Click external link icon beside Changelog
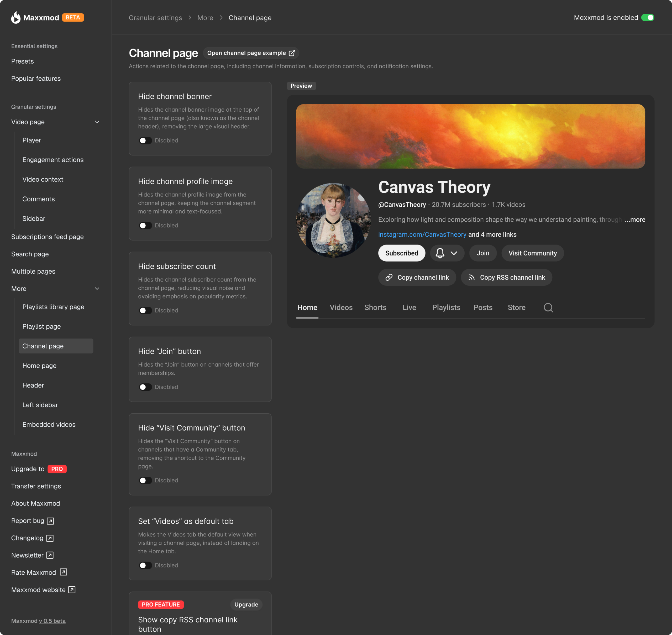This screenshot has height=635, width=672. [x=50, y=538]
